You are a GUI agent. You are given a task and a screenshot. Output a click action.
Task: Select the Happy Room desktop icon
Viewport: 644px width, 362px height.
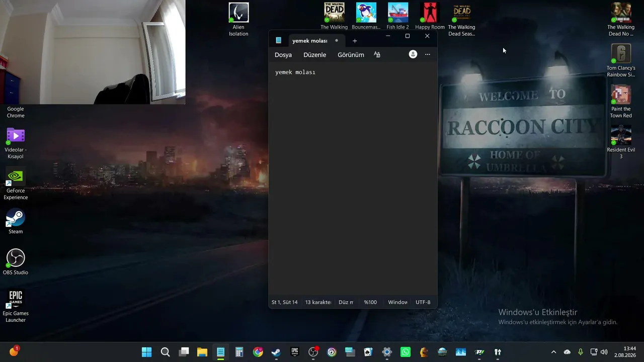[x=430, y=17]
